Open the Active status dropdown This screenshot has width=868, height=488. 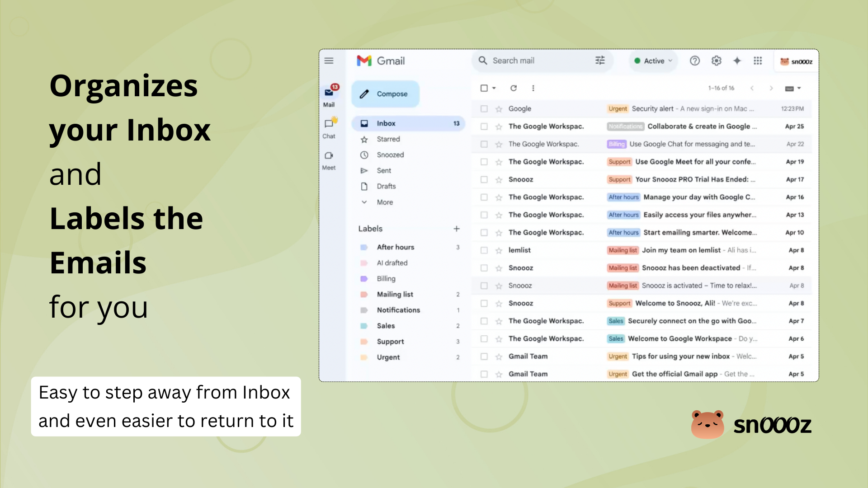pyautogui.click(x=653, y=61)
